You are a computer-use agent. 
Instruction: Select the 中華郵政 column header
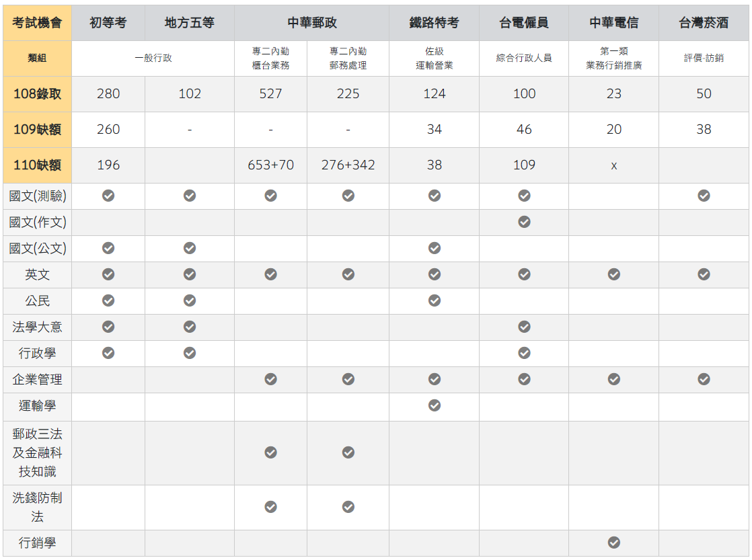tap(311, 23)
